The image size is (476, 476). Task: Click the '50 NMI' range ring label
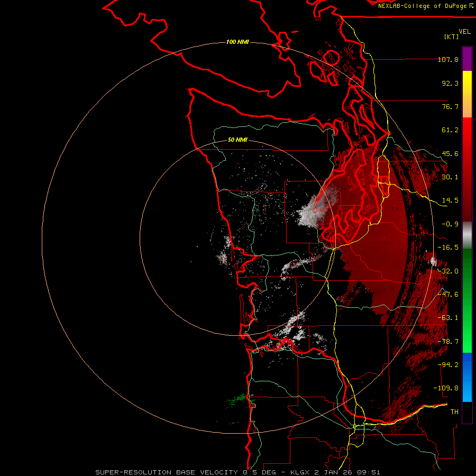237,140
